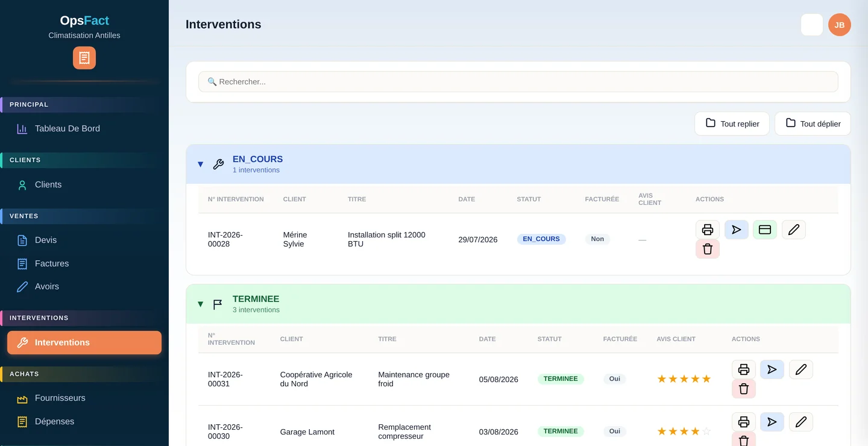This screenshot has width=868, height=446.
Task: Click client name Mérine Sylvie
Action: click(x=295, y=239)
